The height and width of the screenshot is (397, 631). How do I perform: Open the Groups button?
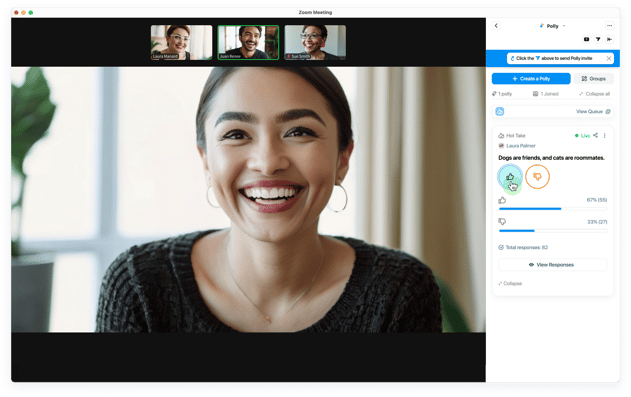594,78
